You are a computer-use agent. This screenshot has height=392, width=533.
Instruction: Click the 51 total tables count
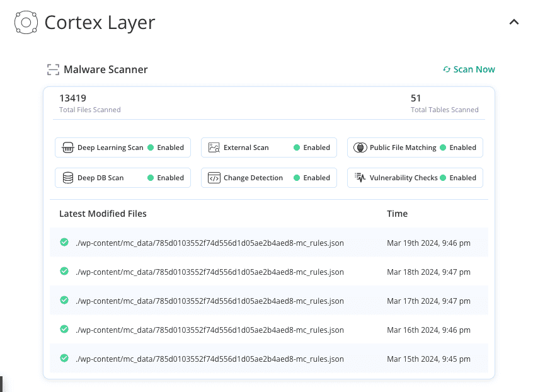coord(416,98)
